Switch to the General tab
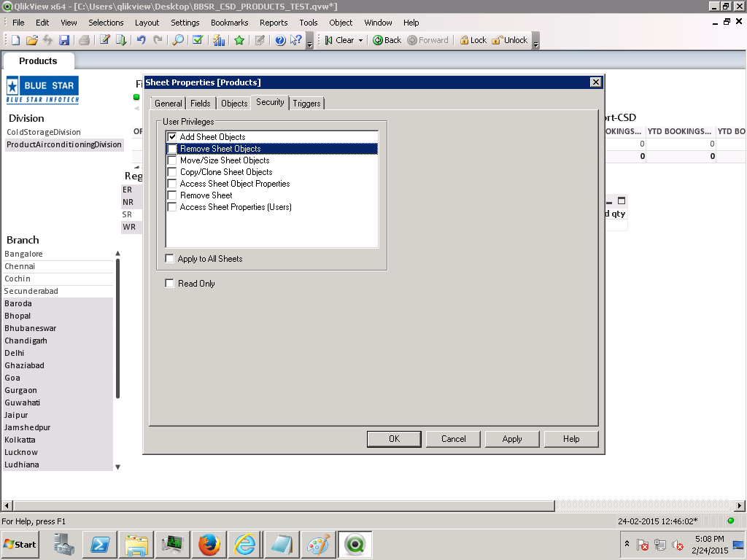747x560 pixels. click(169, 104)
